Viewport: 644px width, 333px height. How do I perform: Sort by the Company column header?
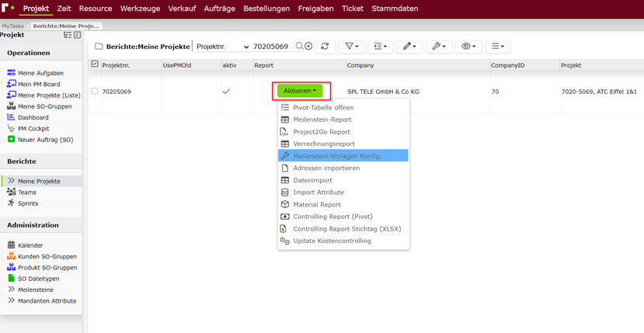point(360,65)
